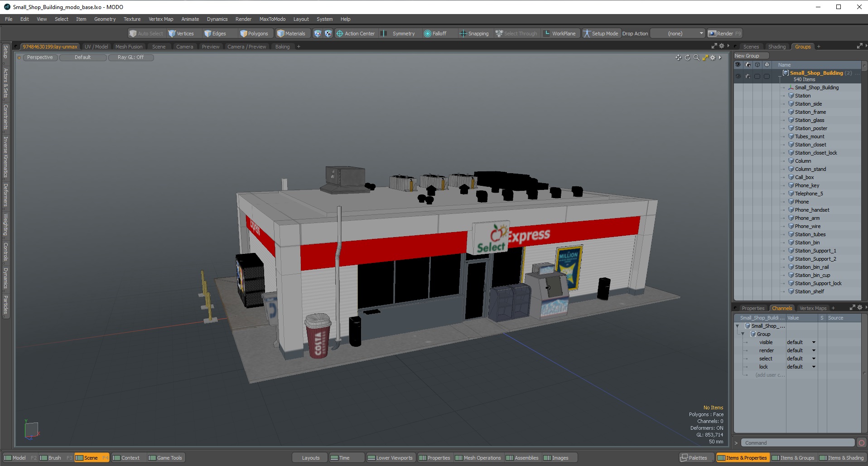Select the Station_glass item in list
This screenshot has height=466, width=868.
click(x=810, y=120)
